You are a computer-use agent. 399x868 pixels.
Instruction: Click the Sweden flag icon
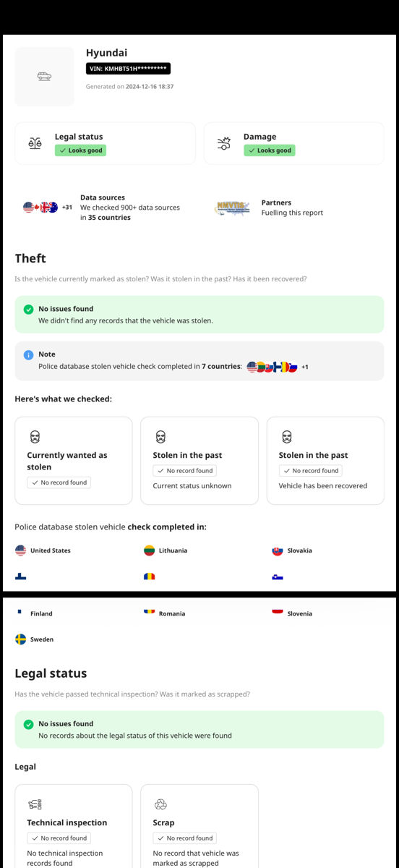20,639
